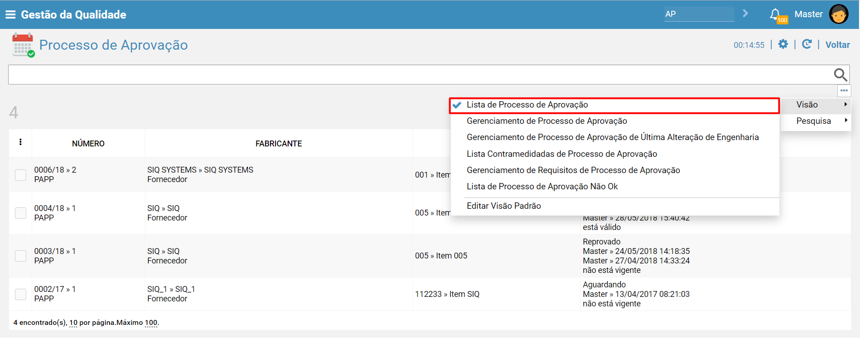868x338 pixels.
Task: Choose Lista de Processo de Aprovação view
Action: click(615, 105)
